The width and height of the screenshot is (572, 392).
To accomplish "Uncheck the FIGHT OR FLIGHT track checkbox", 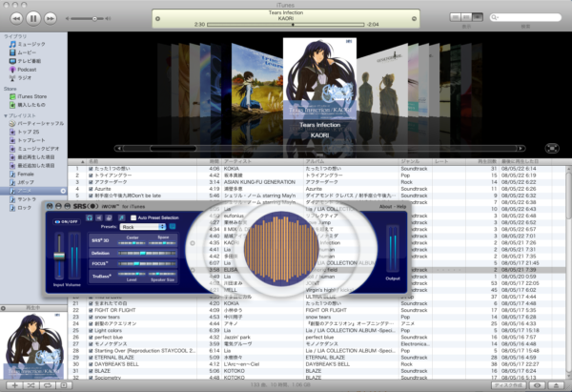I will [91, 310].
